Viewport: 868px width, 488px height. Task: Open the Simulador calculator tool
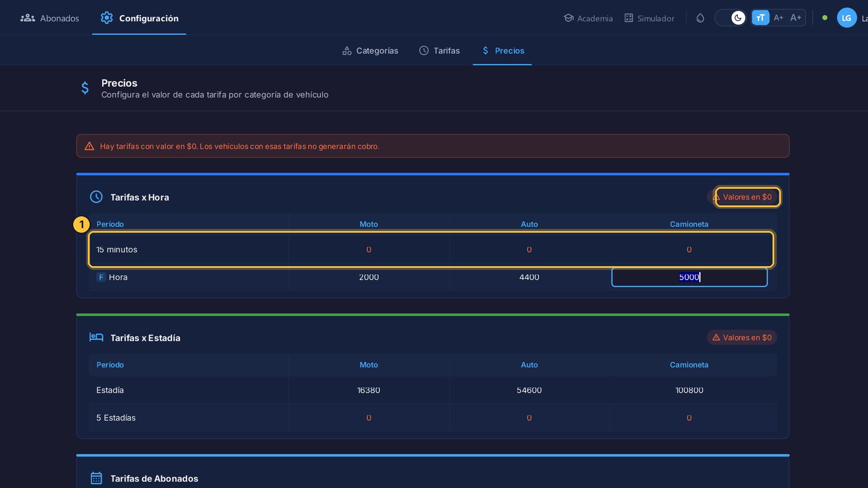[x=649, y=18]
